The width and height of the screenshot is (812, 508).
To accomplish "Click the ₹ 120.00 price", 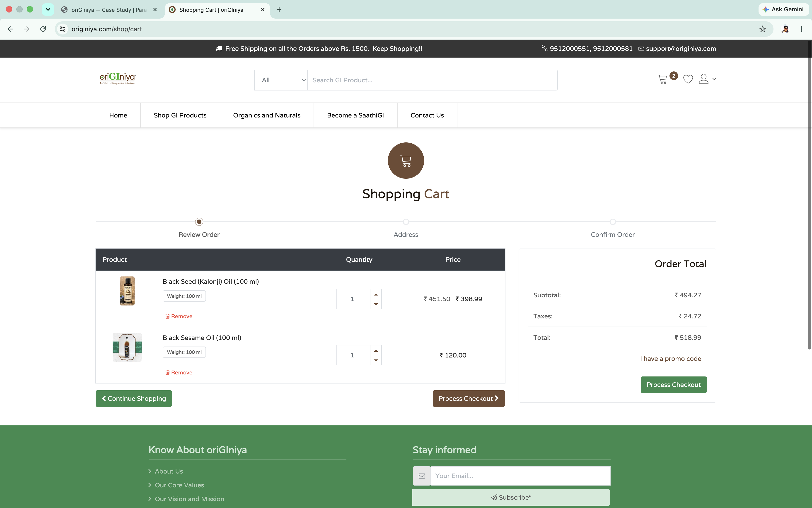I will pos(453,355).
